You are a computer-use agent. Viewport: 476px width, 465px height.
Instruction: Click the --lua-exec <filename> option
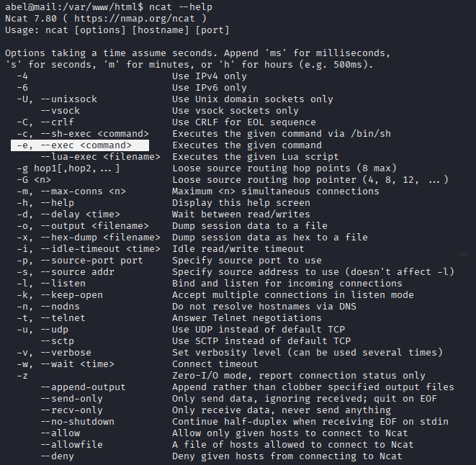(99, 157)
